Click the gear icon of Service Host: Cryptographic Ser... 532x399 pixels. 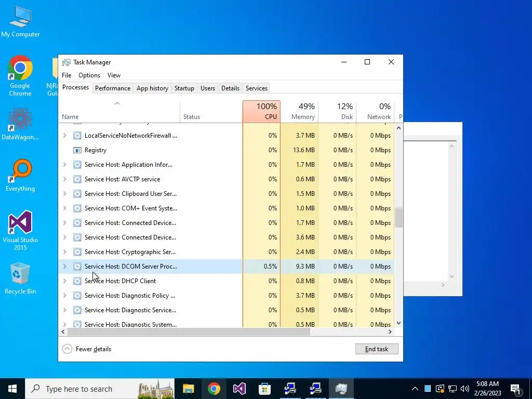(77, 252)
